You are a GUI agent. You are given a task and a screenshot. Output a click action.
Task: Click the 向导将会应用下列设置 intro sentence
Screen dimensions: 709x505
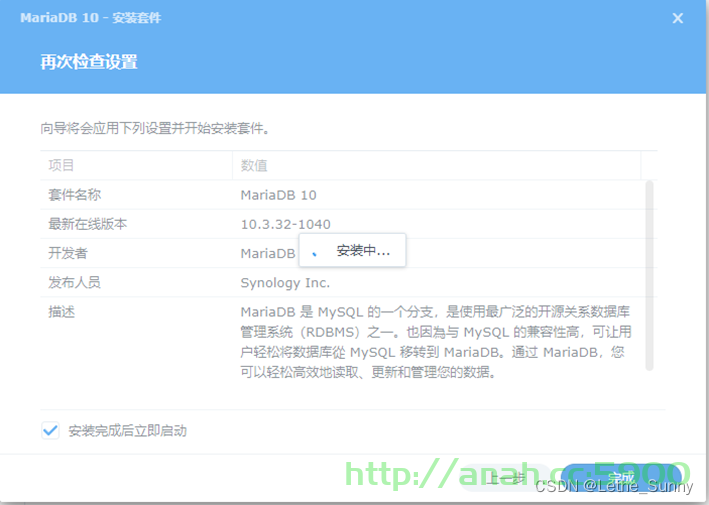(155, 128)
